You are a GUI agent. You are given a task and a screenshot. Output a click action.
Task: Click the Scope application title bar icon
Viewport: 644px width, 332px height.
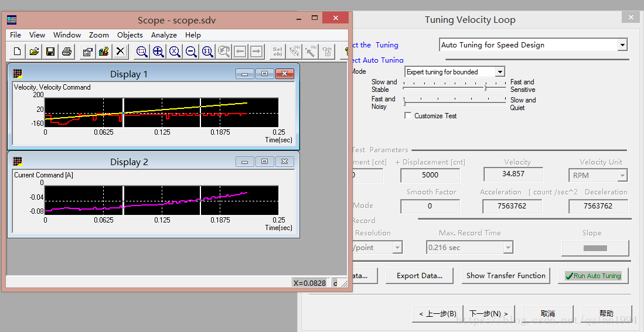coord(12,20)
